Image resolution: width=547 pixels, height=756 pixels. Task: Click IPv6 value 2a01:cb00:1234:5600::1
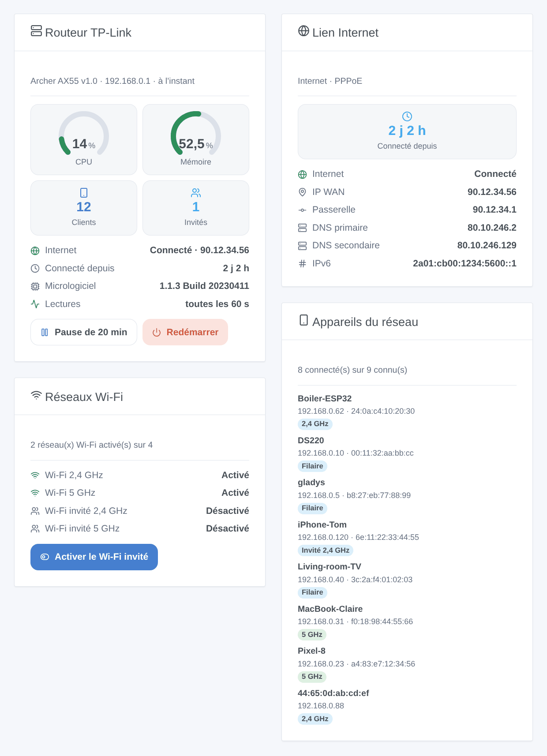465,263
